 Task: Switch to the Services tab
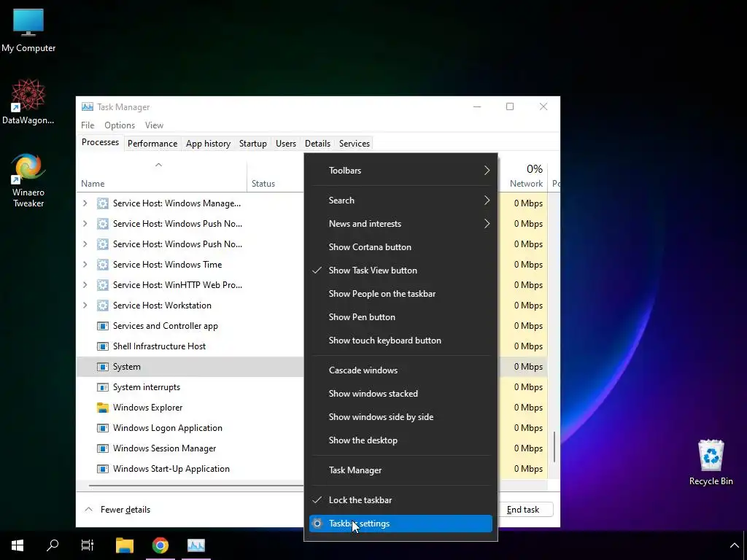point(355,144)
